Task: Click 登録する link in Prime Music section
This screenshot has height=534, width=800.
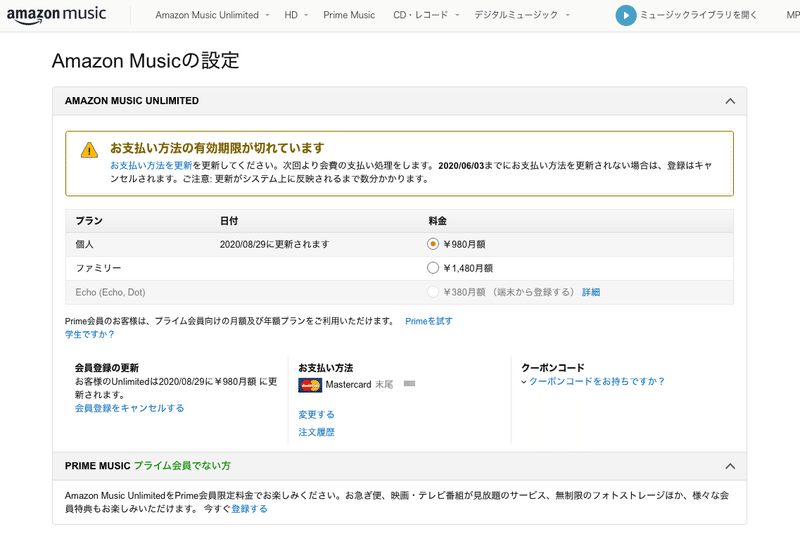Action: pyautogui.click(x=249, y=509)
